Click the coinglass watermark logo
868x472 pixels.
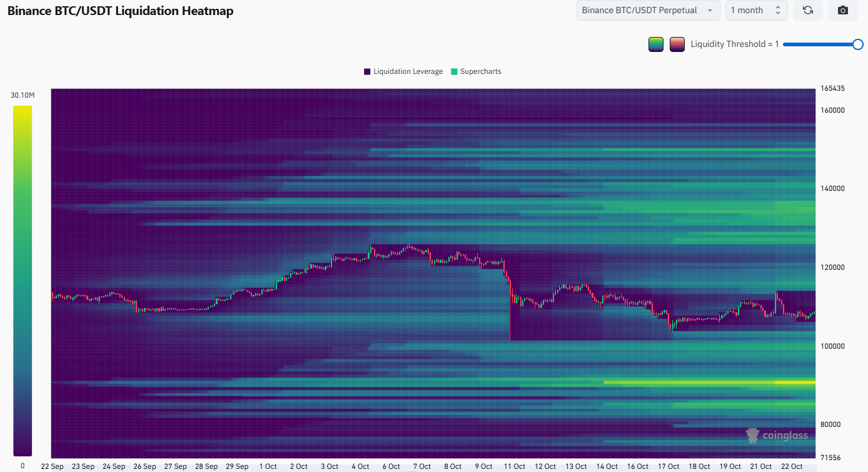(777, 436)
